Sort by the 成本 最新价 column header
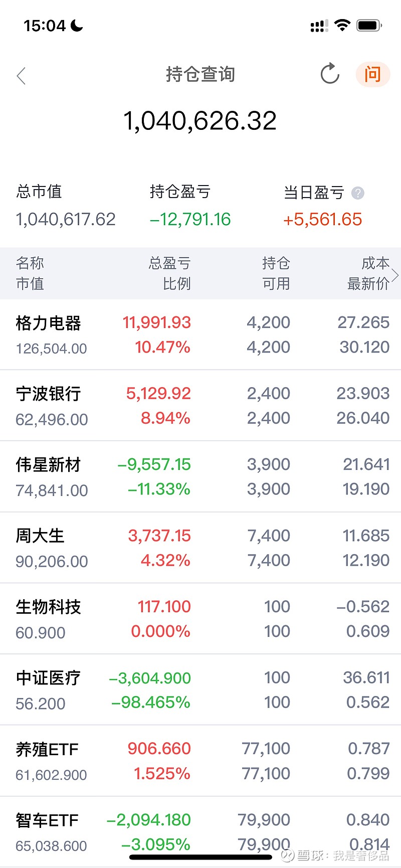 368,273
